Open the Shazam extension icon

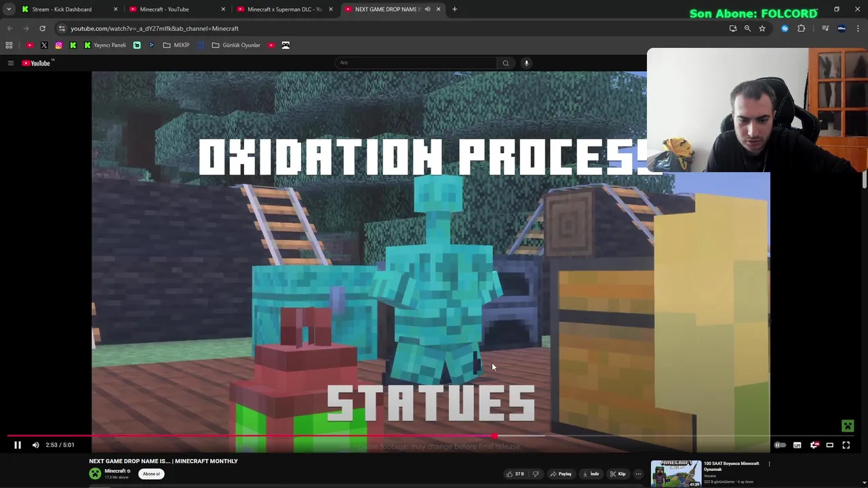point(785,28)
